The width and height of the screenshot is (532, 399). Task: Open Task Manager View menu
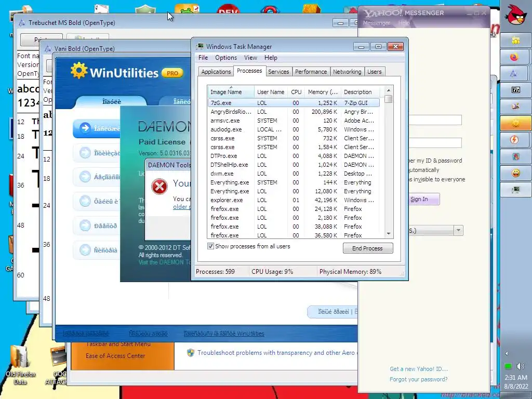(250, 57)
